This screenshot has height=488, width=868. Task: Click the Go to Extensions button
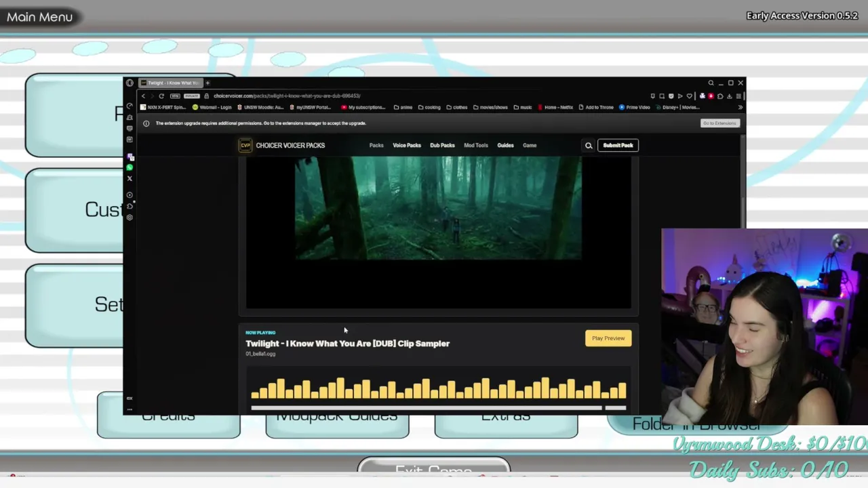(x=719, y=123)
